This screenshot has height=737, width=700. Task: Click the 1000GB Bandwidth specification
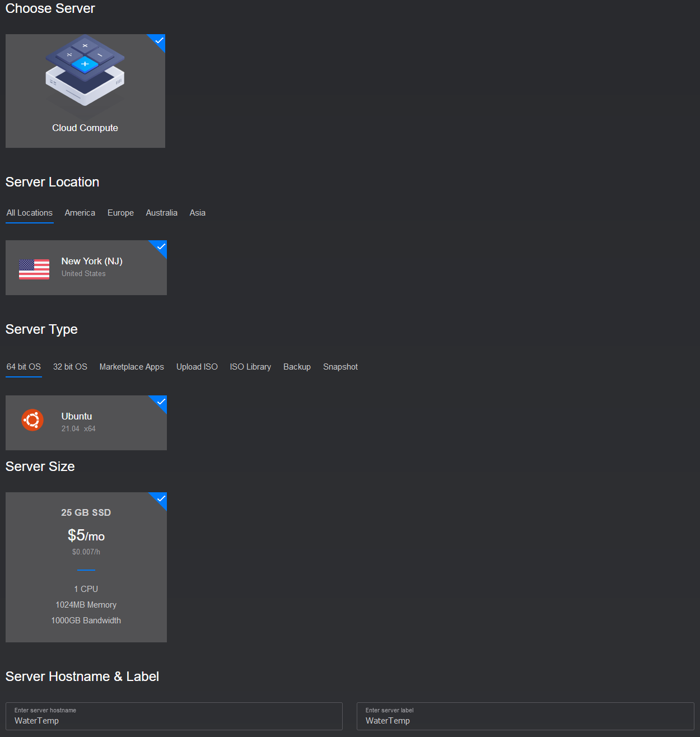point(86,621)
